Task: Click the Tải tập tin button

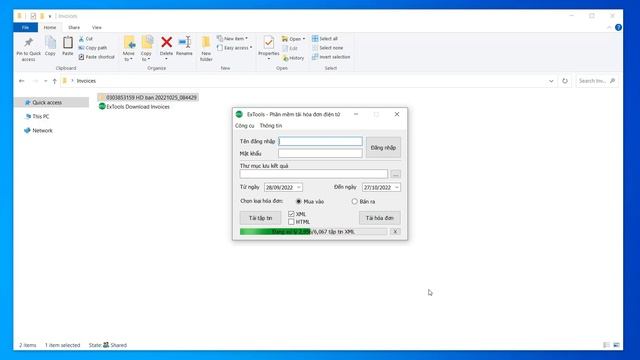Action: coord(260,218)
